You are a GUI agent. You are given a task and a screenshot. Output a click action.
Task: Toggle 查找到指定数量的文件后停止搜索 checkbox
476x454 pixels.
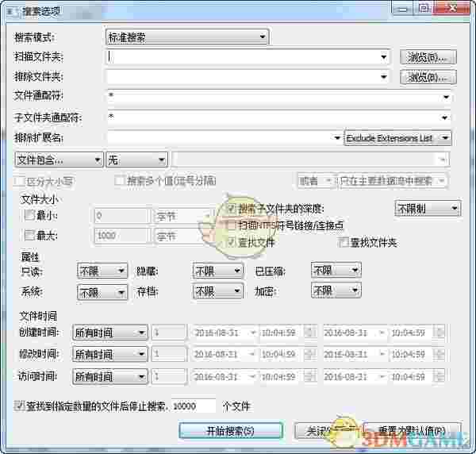tap(19, 406)
